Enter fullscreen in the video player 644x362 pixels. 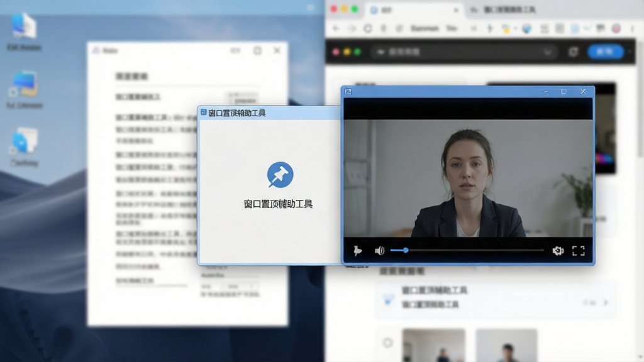579,251
